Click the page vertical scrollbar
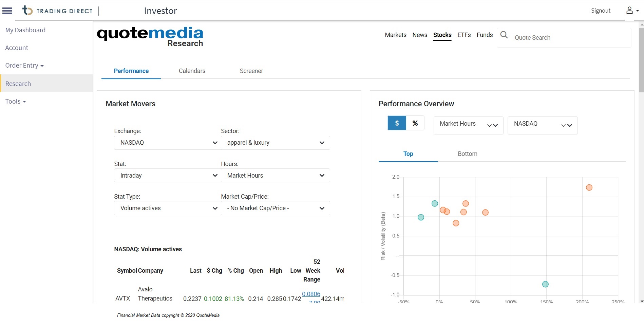Screen dimensions: 644x326 (x=641, y=60)
